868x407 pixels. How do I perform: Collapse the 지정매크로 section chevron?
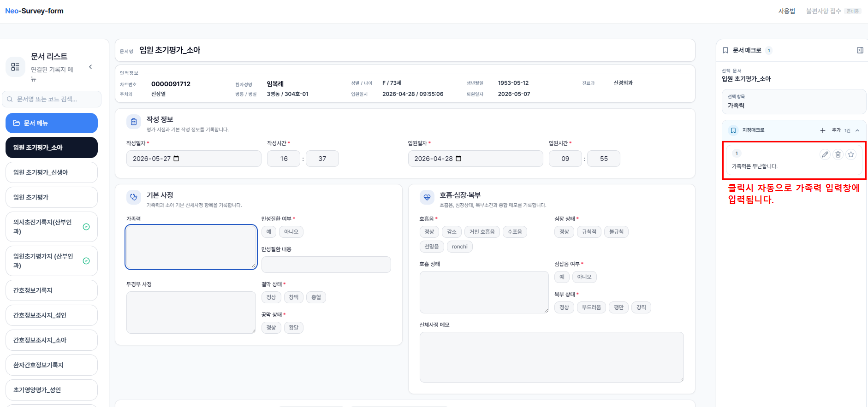click(857, 130)
